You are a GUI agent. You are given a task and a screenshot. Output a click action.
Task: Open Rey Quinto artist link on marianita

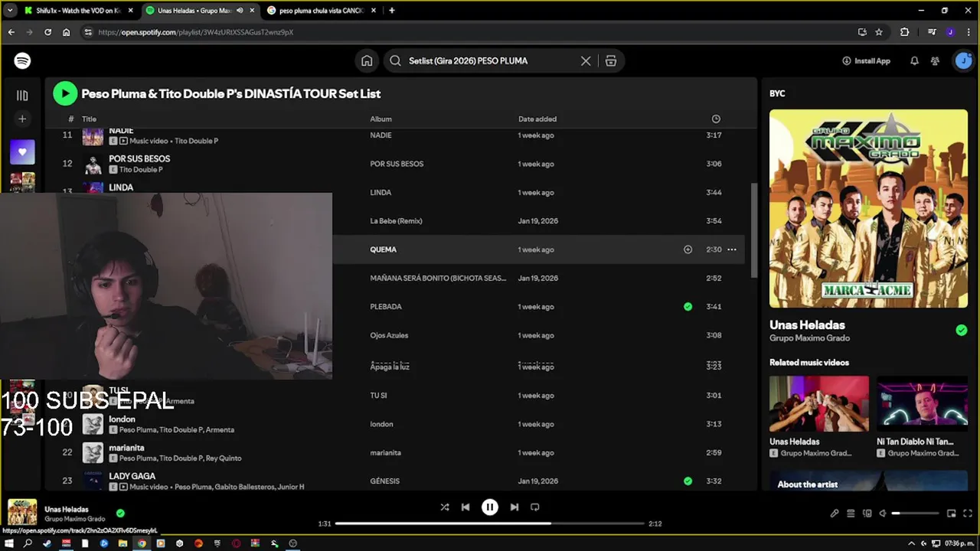(x=224, y=458)
